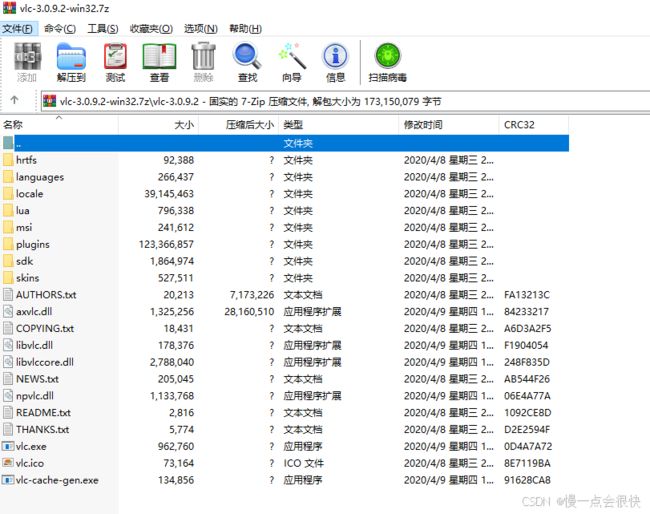Select the skins folder icon

pos(8,278)
